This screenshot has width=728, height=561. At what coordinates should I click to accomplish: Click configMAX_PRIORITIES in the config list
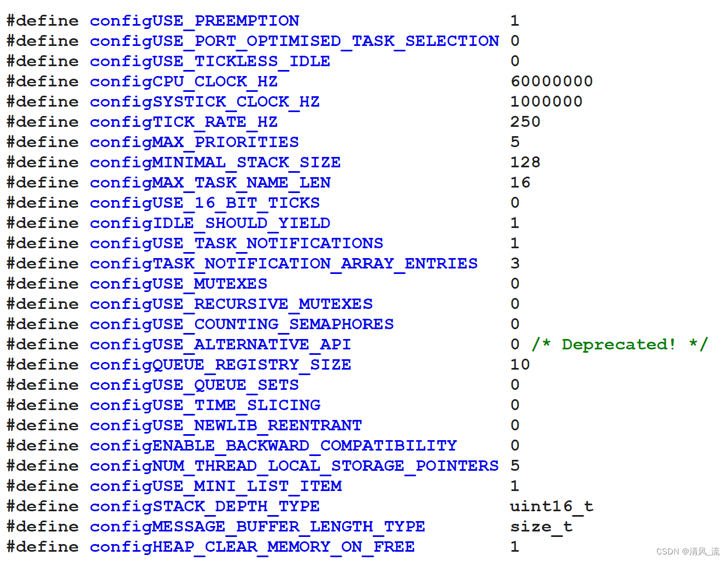click(x=194, y=142)
